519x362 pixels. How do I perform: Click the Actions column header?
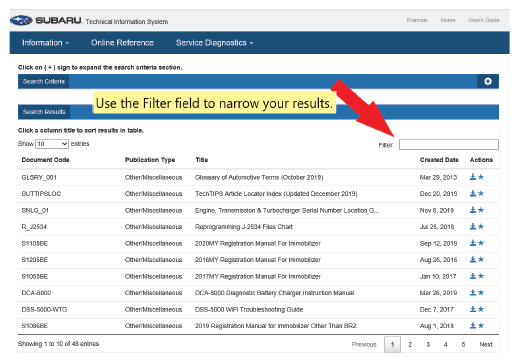[481, 160]
